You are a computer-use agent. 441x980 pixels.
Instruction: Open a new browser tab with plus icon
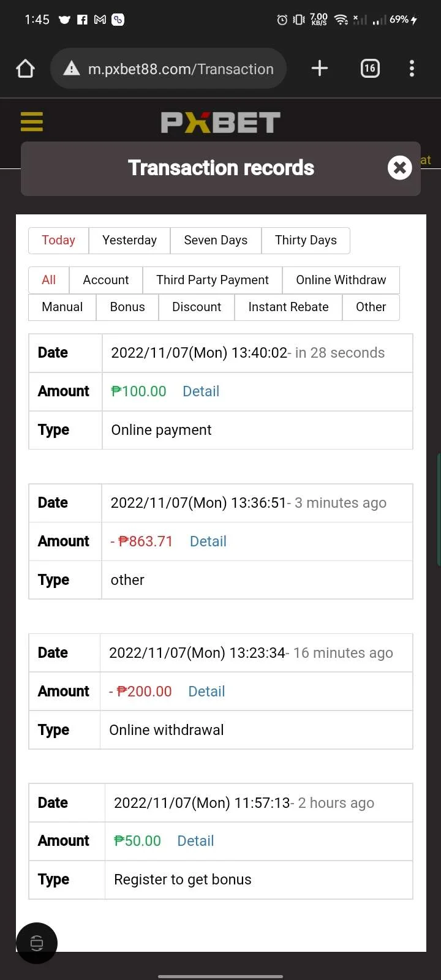click(x=320, y=68)
